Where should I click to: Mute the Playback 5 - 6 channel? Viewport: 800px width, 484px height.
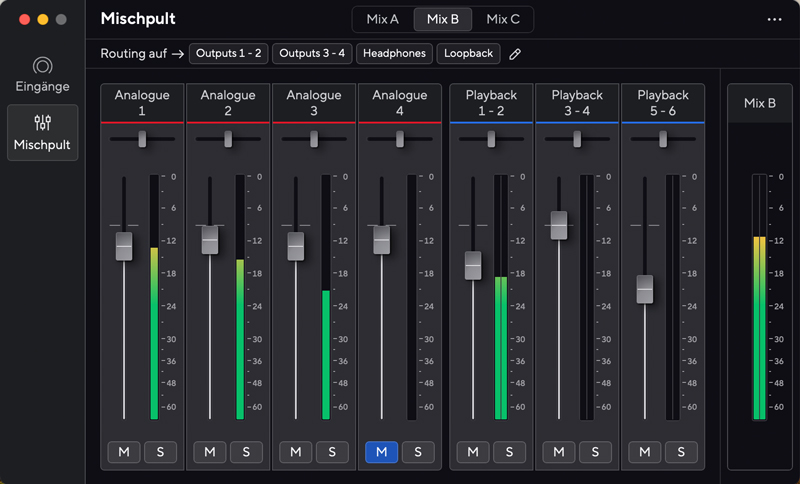click(644, 452)
